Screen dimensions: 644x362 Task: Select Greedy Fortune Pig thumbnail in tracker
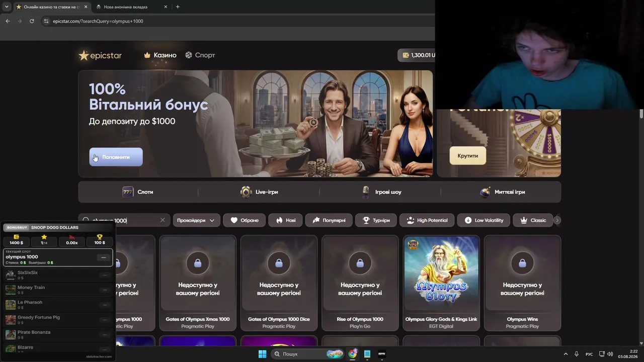pyautogui.click(x=11, y=320)
